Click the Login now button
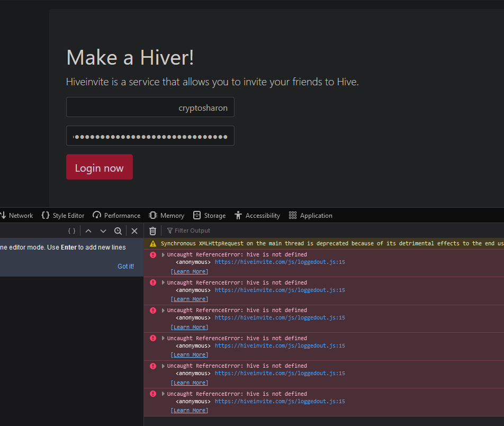504x426 pixels. [100, 167]
